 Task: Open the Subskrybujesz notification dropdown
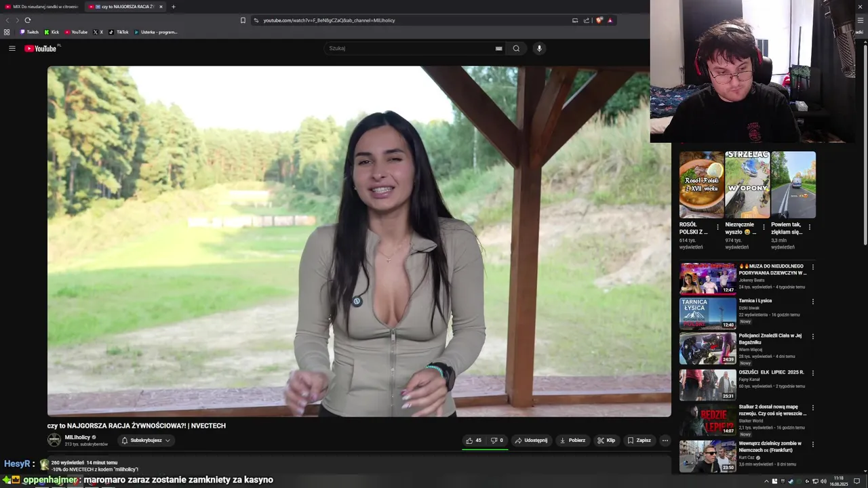pos(146,441)
